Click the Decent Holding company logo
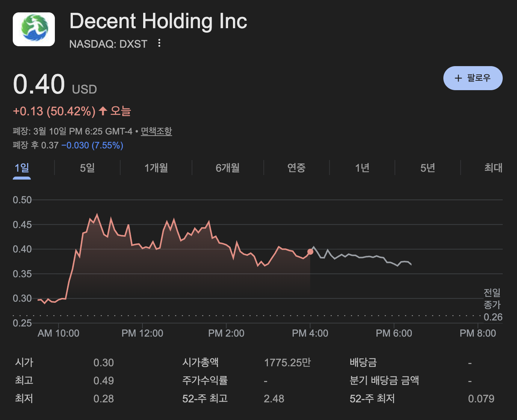Viewport: 517px width, 420px height. pos(34,29)
